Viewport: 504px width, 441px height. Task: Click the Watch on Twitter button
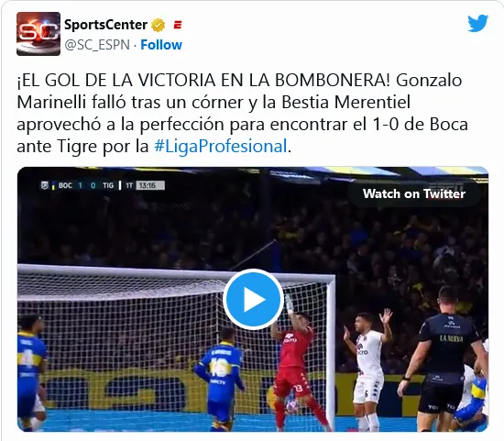[x=414, y=193]
